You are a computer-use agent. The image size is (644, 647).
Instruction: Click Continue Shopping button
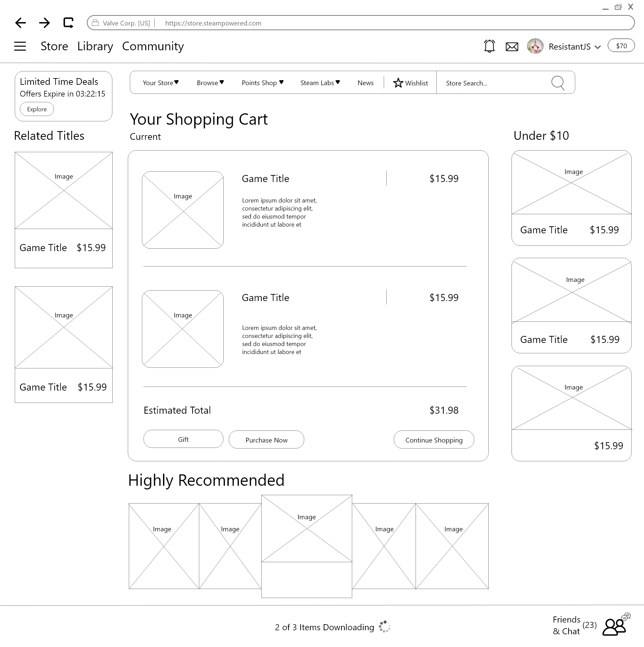pos(434,440)
